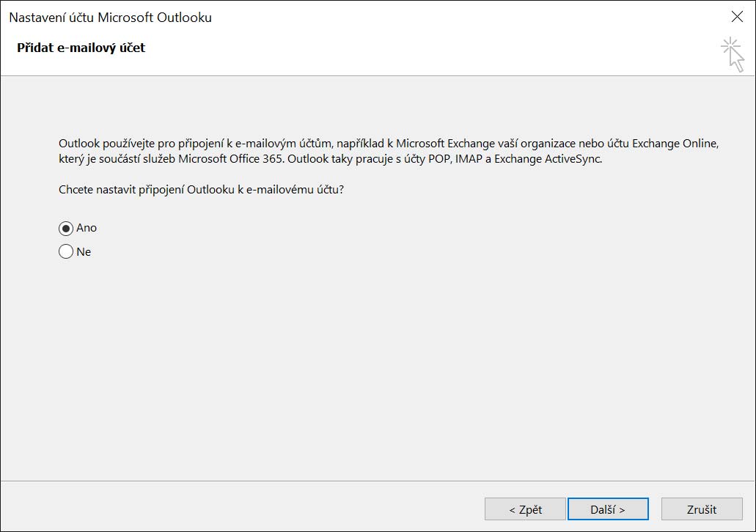This screenshot has height=532, width=756.
Task: Click the first word Outlook in description
Action: [78, 143]
